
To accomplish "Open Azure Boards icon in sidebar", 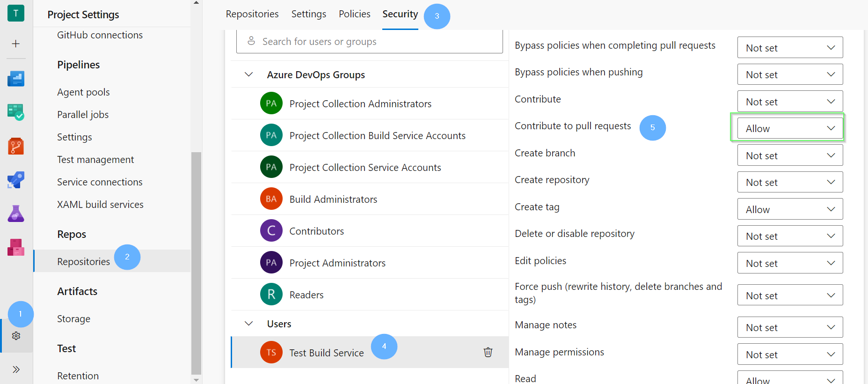I will point(16,78).
